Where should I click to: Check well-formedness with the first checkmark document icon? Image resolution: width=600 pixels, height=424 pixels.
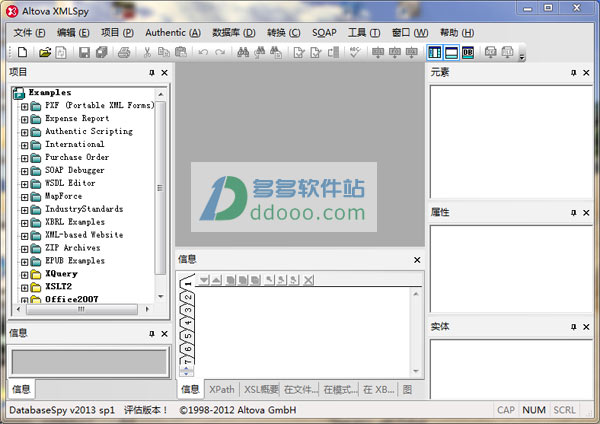tap(299, 52)
